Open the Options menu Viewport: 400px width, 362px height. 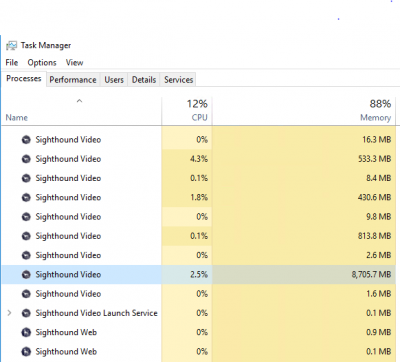(42, 63)
